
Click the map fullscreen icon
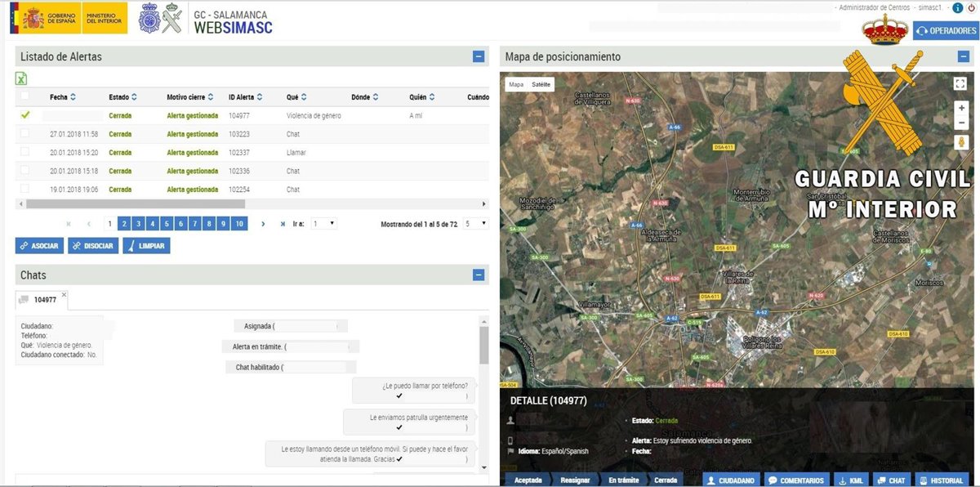pos(960,83)
